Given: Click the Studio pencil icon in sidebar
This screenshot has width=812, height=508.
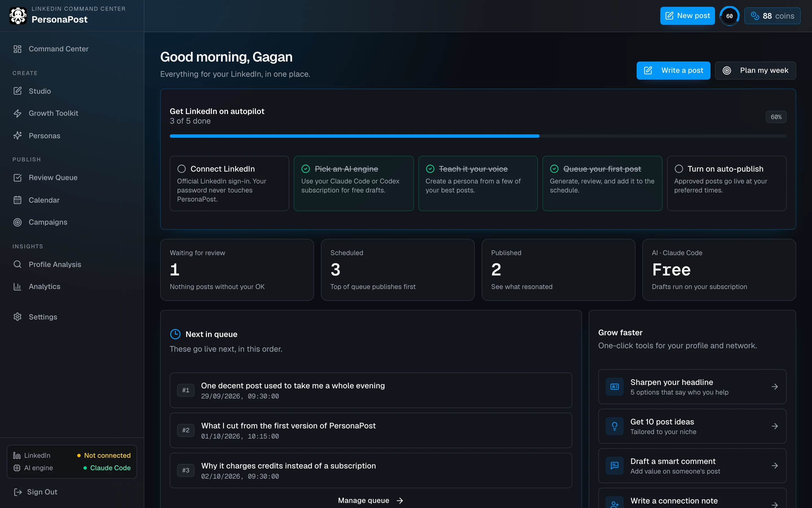Looking at the screenshot, I should coord(17,91).
